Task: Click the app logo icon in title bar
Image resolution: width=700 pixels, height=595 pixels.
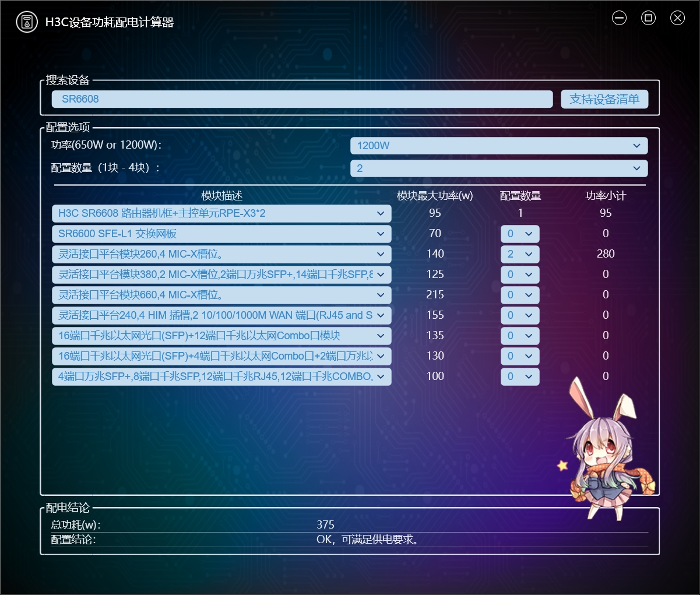Action: pos(27,22)
